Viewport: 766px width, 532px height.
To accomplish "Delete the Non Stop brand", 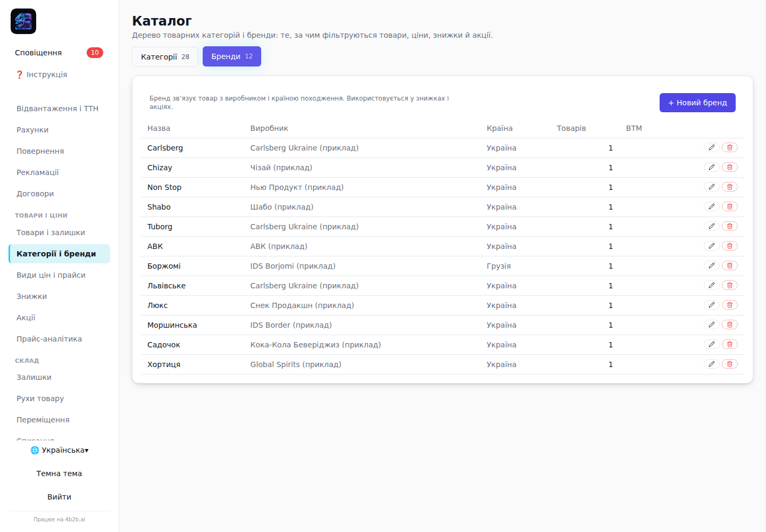I will pyautogui.click(x=730, y=187).
